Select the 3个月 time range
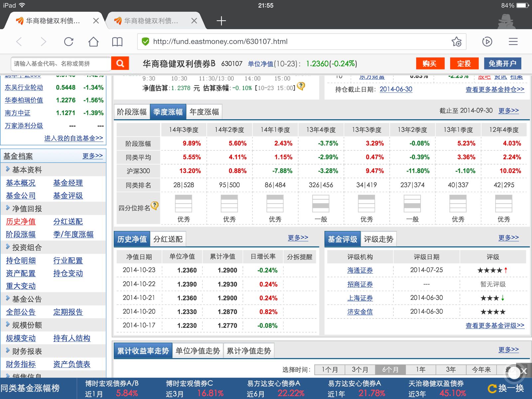Screen dimensions: 532x399 (360, 370)
